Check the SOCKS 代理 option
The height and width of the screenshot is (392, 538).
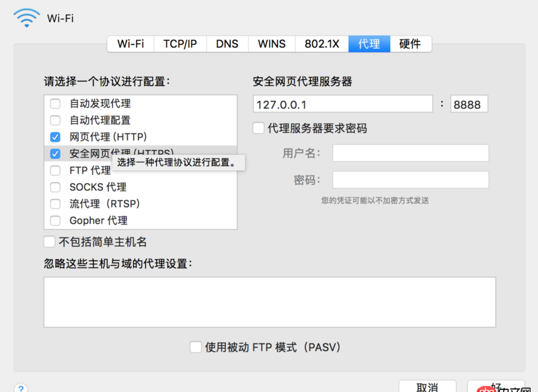pyautogui.click(x=56, y=187)
